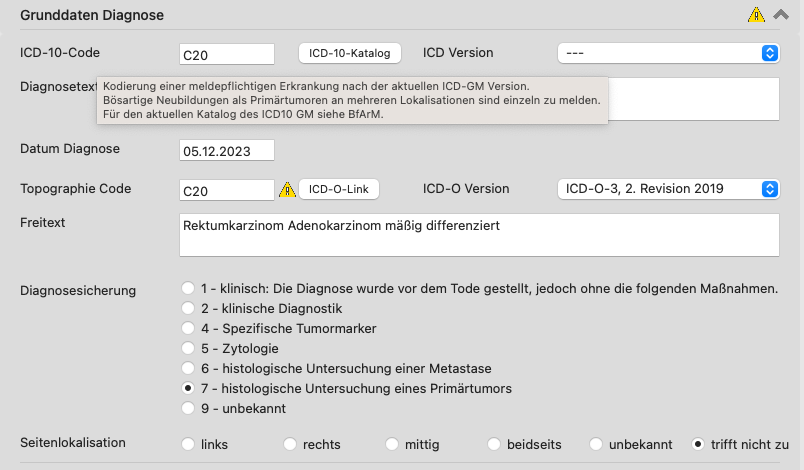Focus the ICD-10-Code field
Screen dimensions: 804x470
coord(227,54)
